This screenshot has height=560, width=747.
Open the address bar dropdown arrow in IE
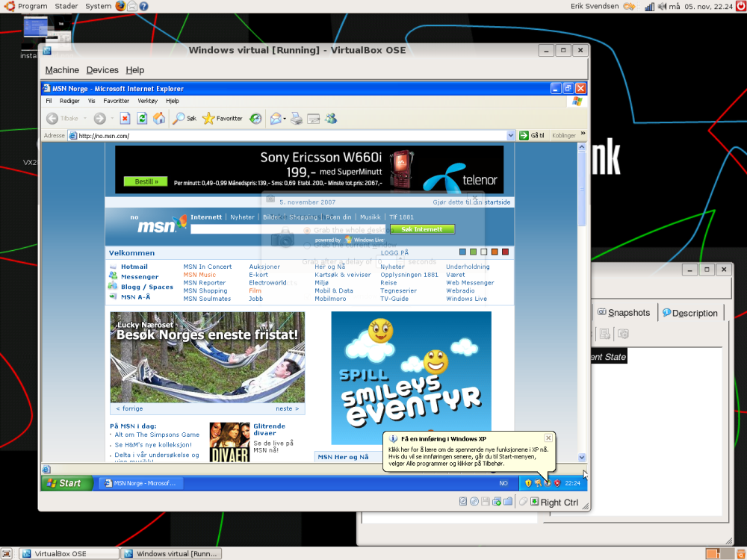(510, 136)
